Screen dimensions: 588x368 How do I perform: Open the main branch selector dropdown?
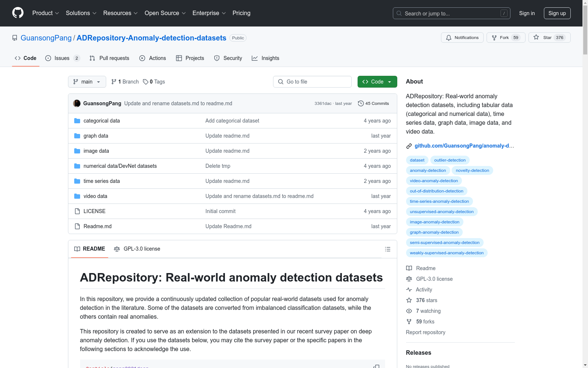(87, 82)
